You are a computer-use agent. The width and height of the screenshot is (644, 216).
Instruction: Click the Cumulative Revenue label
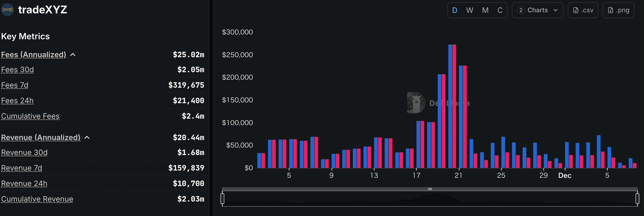[37, 199]
